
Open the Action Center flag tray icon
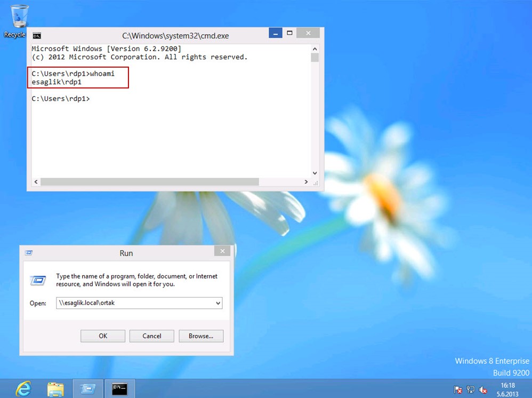(458, 389)
